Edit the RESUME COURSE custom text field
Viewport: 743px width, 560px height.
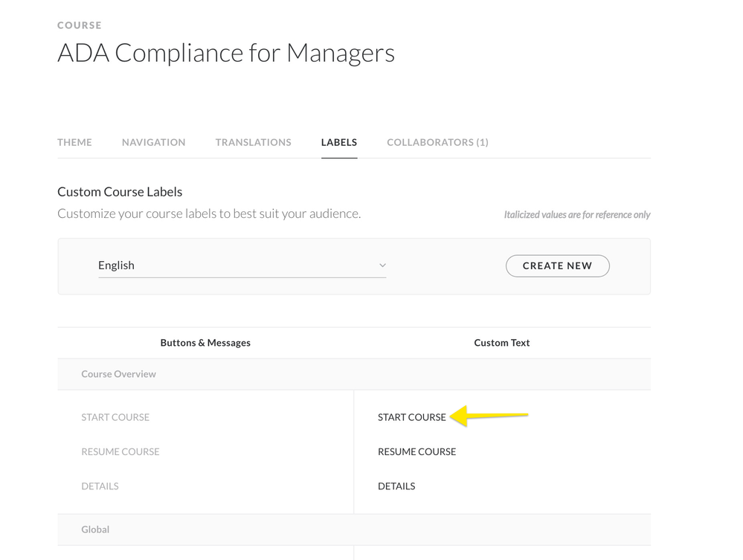click(x=416, y=451)
